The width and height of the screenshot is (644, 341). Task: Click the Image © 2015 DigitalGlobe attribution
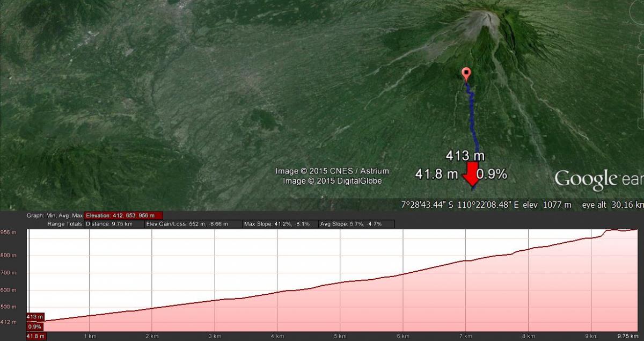point(332,181)
